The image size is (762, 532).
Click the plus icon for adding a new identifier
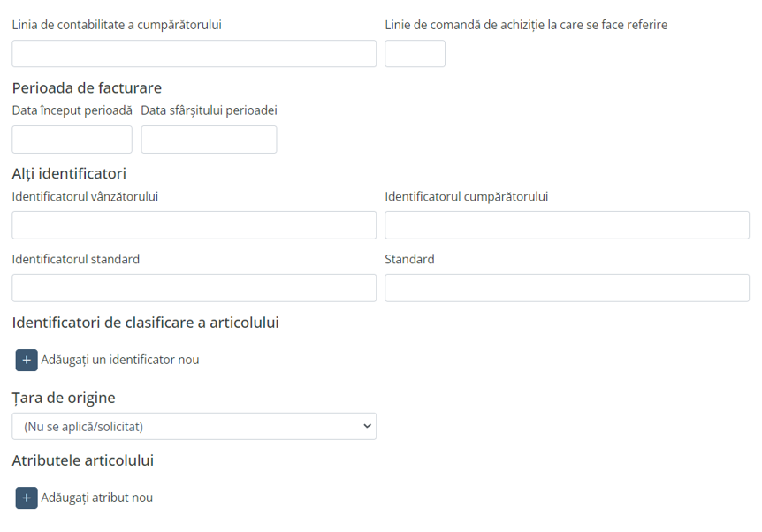point(27,360)
